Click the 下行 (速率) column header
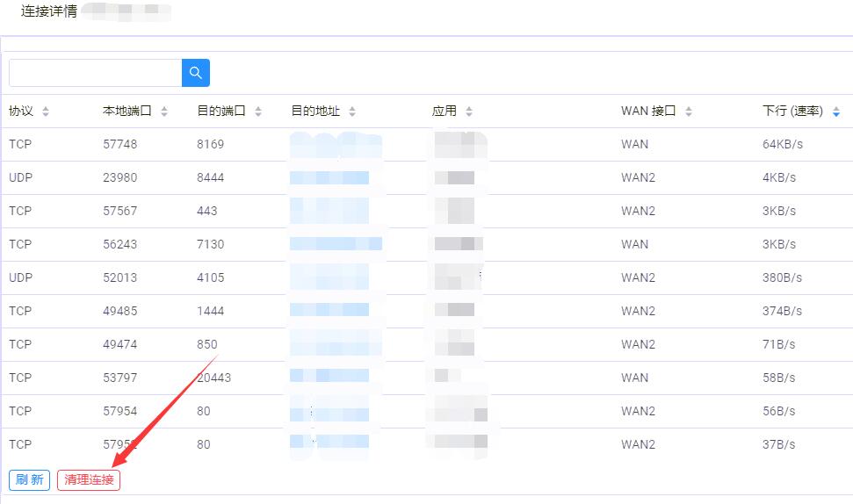 coord(792,112)
